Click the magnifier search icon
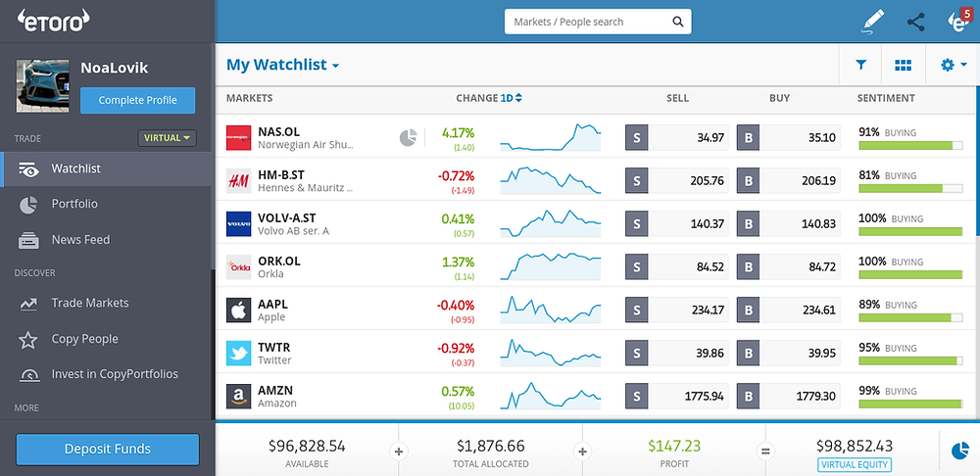The width and height of the screenshot is (980, 476). click(x=677, y=22)
